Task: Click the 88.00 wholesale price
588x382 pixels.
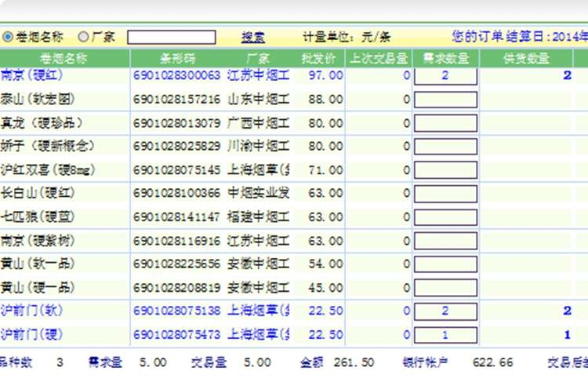Action: [x=325, y=100]
